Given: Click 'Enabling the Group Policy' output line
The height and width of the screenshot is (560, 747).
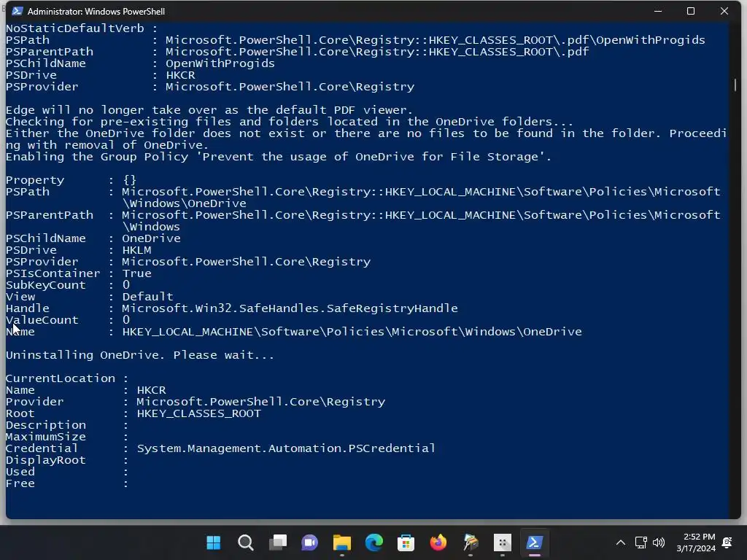Looking at the screenshot, I should point(278,157).
